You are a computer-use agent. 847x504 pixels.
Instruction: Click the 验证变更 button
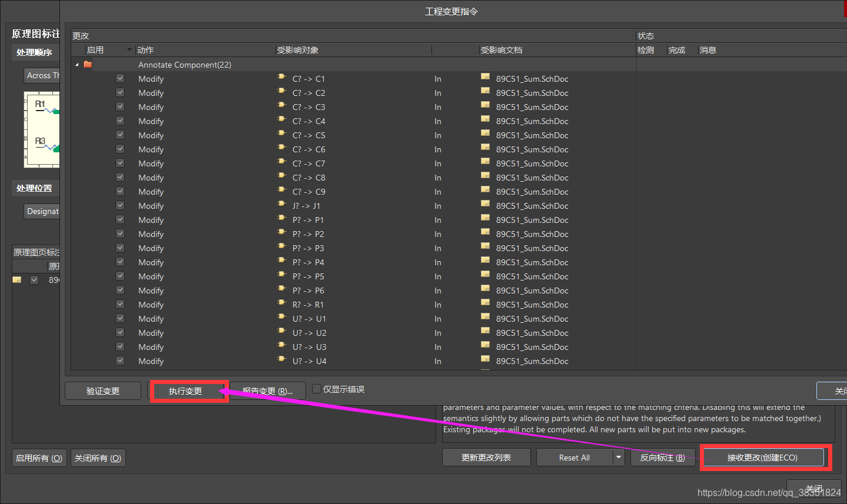[x=103, y=391]
